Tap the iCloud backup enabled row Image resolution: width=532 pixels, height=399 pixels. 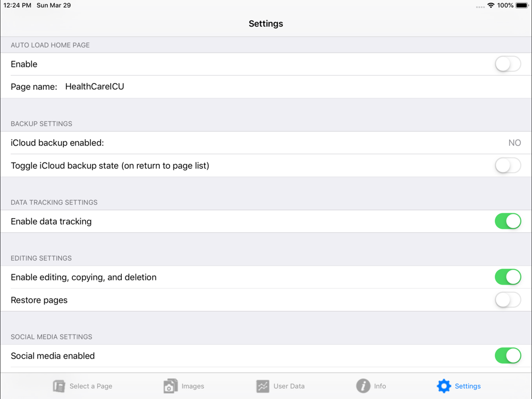coord(266,143)
